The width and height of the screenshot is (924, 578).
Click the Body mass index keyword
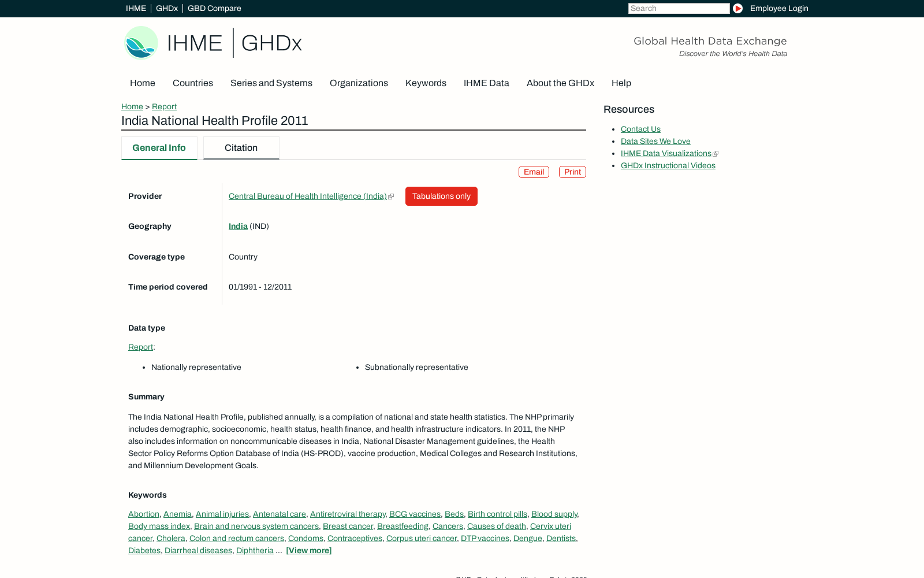pyautogui.click(x=159, y=526)
